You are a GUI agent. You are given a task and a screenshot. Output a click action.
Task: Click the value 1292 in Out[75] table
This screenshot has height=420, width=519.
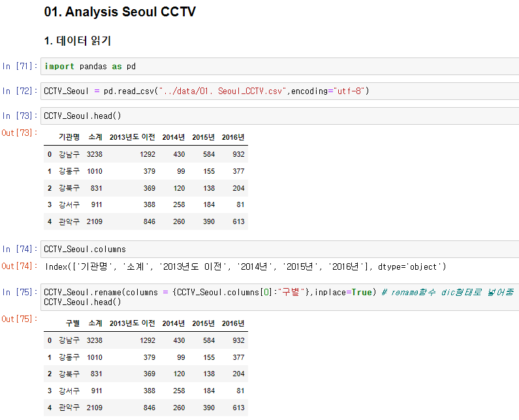tap(148, 340)
